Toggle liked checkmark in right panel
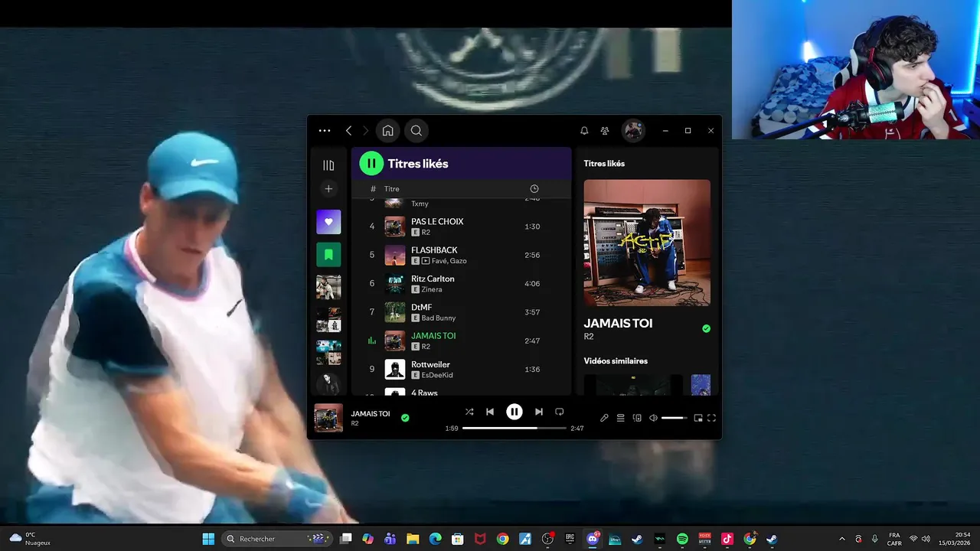The image size is (980, 551). click(706, 328)
